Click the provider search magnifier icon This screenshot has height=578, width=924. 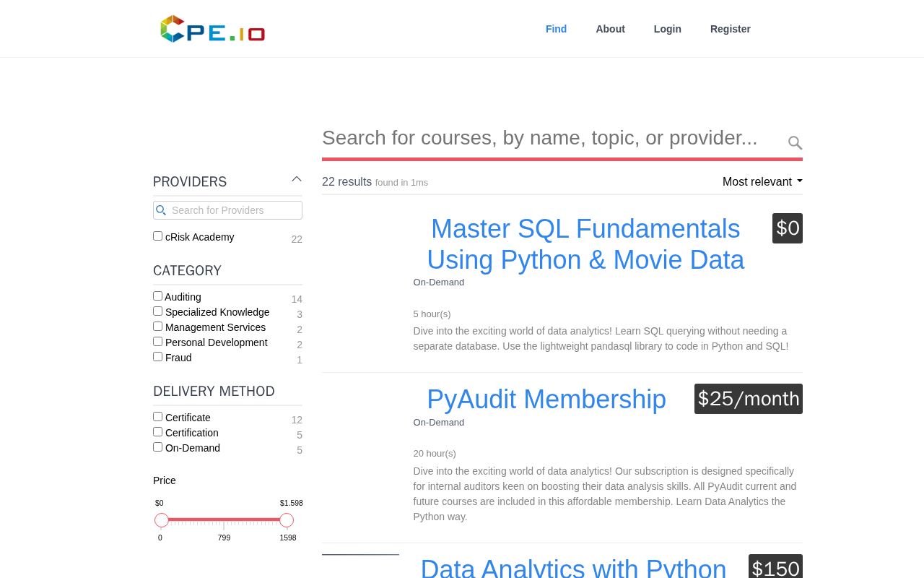coord(161,210)
